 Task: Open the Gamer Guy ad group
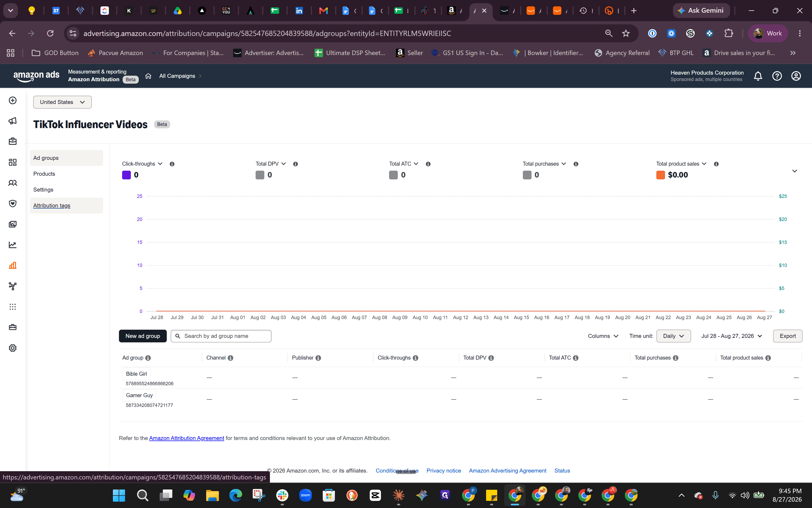pyautogui.click(x=139, y=396)
